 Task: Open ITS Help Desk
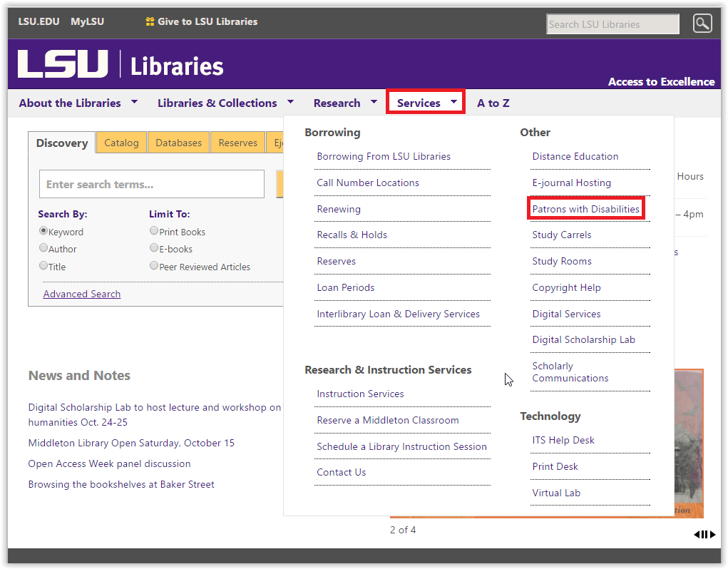click(563, 441)
